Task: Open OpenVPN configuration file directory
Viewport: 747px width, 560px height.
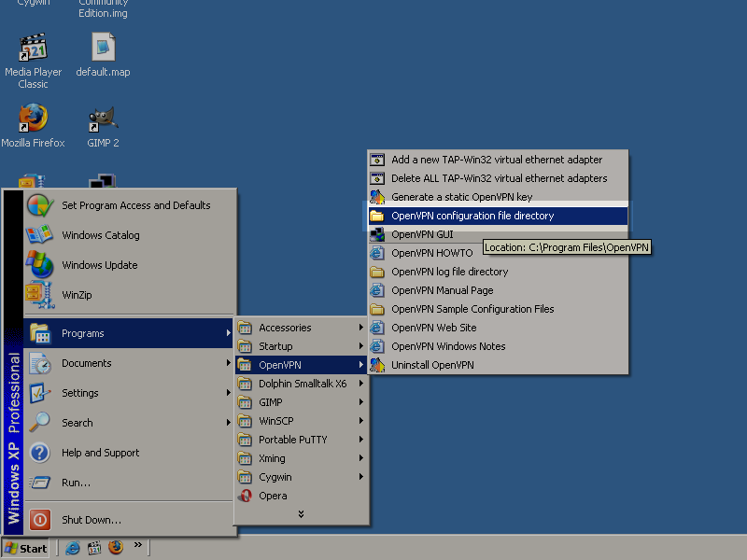Action: click(498, 216)
